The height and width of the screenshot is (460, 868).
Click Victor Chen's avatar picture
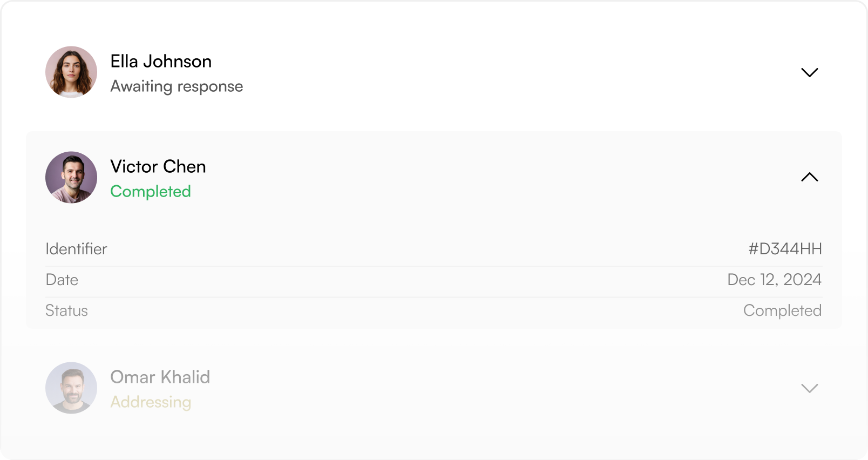point(71,177)
